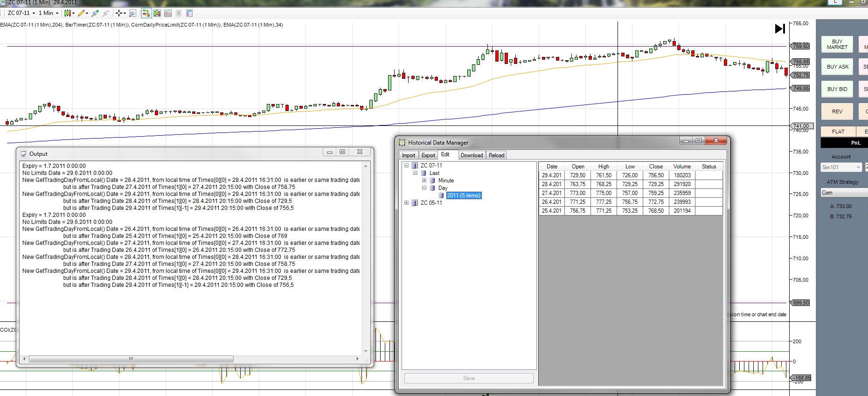
Task: Open the zoom frame magnifier tool
Action: 132,13
